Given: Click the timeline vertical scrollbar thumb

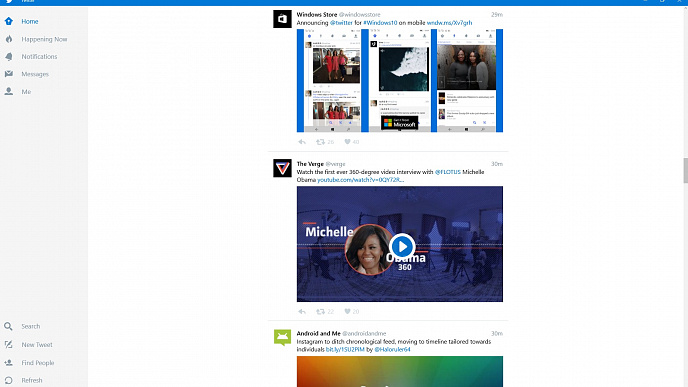Looking at the screenshot, I should tap(685, 170).
